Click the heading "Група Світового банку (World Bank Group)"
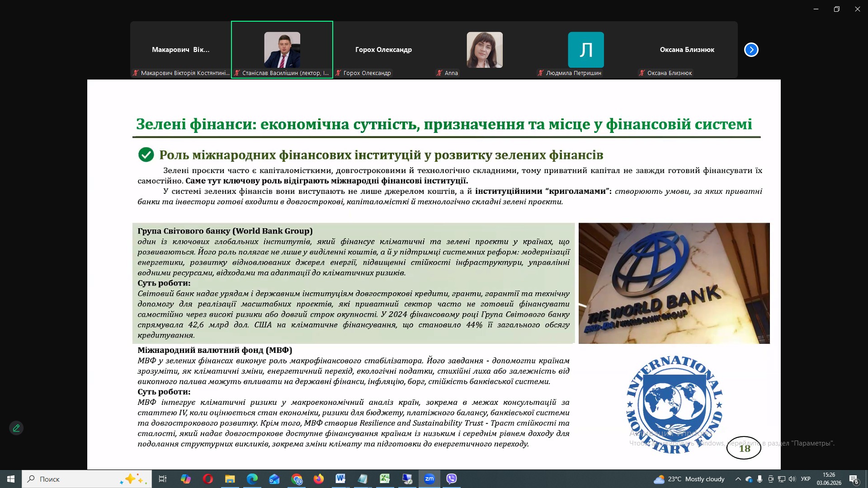This screenshot has width=868, height=488. pyautogui.click(x=225, y=231)
